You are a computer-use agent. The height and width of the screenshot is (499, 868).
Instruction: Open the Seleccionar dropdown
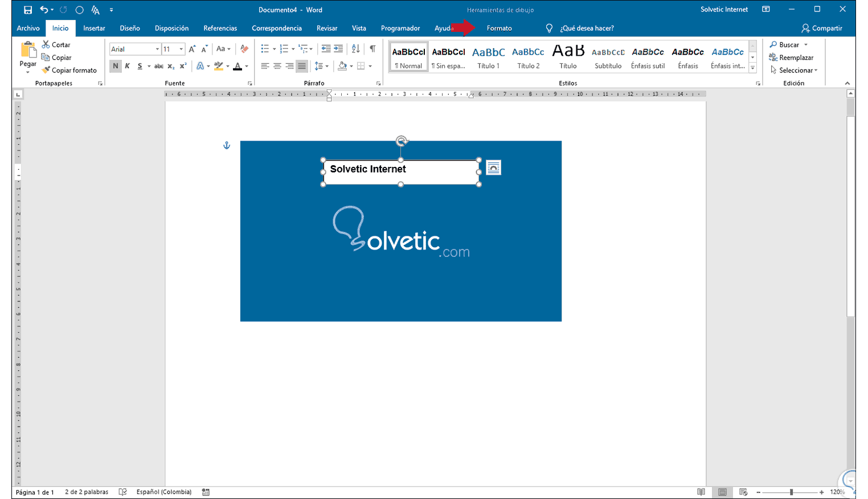(x=794, y=70)
